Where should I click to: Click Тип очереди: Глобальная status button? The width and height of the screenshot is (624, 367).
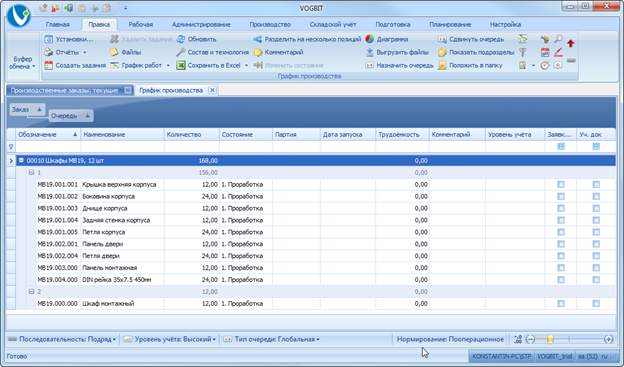[271, 339]
